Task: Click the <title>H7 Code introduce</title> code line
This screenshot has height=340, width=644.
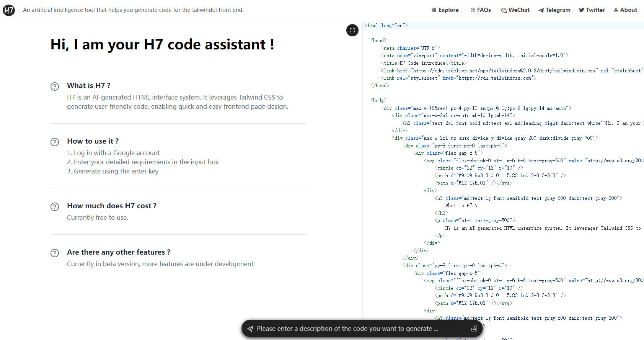Action: 424,63
